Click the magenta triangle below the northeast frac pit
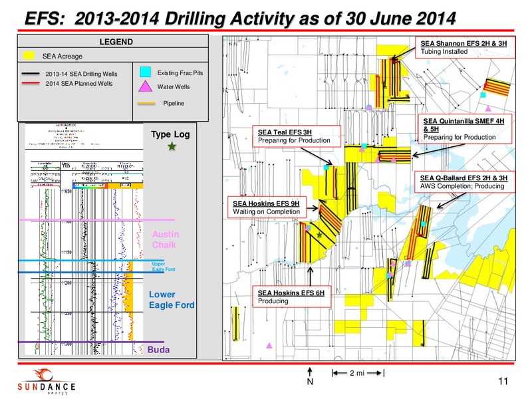Viewport: 532px width, 399px height. click(488, 108)
